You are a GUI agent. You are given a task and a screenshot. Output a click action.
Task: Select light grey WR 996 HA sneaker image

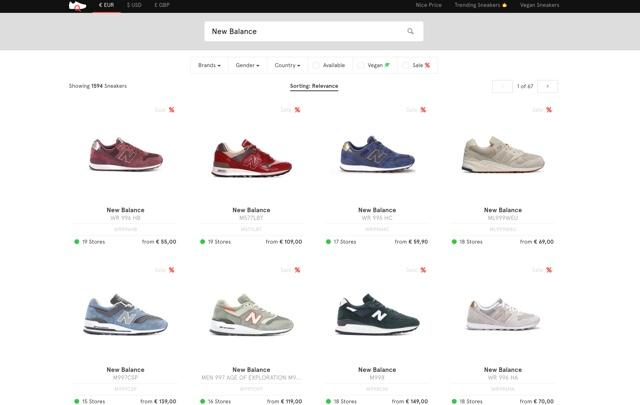coord(503,314)
